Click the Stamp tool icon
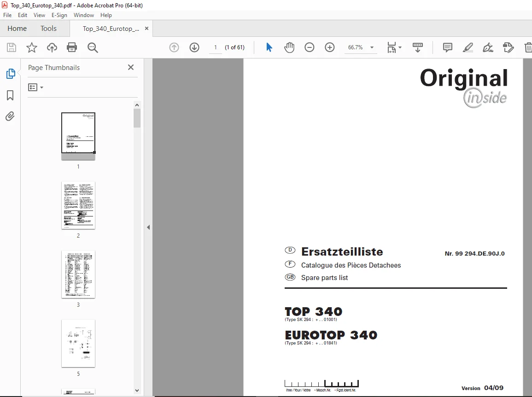 pyautogui.click(x=508, y=47)
